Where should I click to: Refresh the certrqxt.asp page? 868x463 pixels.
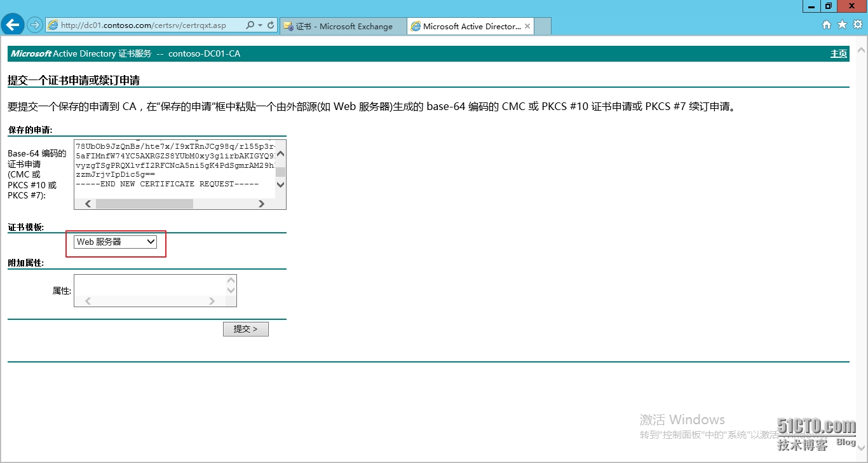click(x=269, y=25)
